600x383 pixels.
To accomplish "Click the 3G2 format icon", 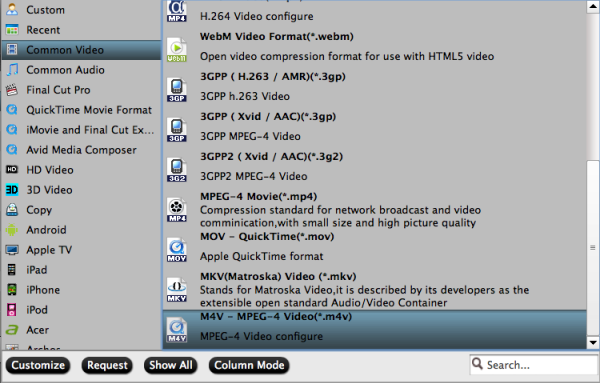I will click(x=176, y=170).
